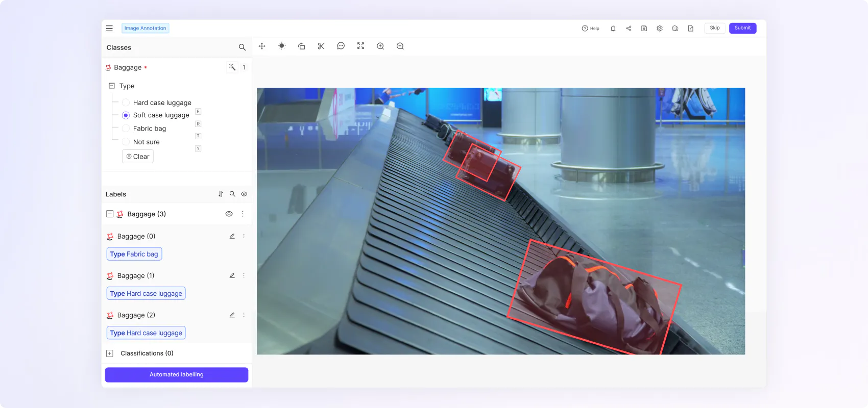The height and width of the screenshot is (408, 868).
Task: Edit the Baggage (2) label
Action: click(232, 315)
